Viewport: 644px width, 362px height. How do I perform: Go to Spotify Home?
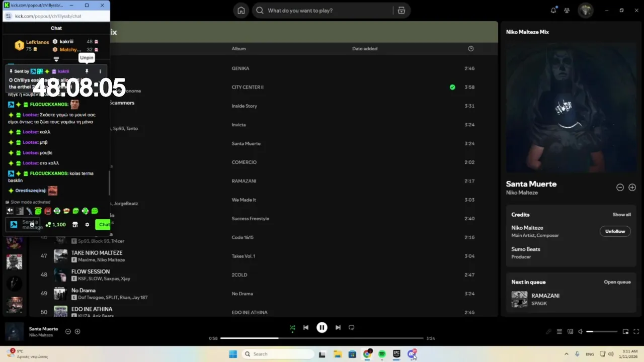[241, 11]
